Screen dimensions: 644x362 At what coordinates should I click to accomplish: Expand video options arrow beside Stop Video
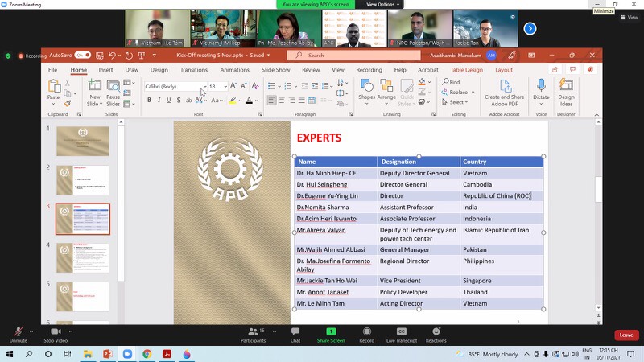71,331
